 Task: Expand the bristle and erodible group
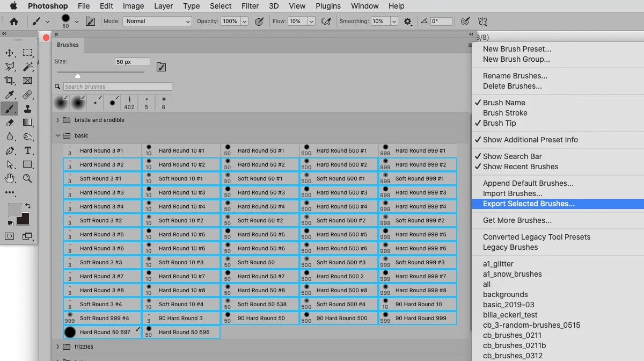coord(57,120)
